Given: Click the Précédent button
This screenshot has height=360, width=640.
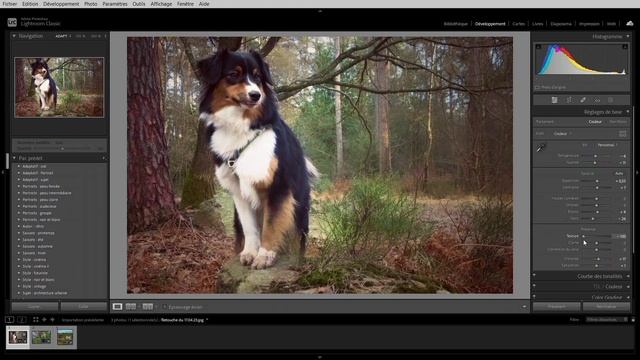Looking at the screenshot, I should (x=557, y=307).
